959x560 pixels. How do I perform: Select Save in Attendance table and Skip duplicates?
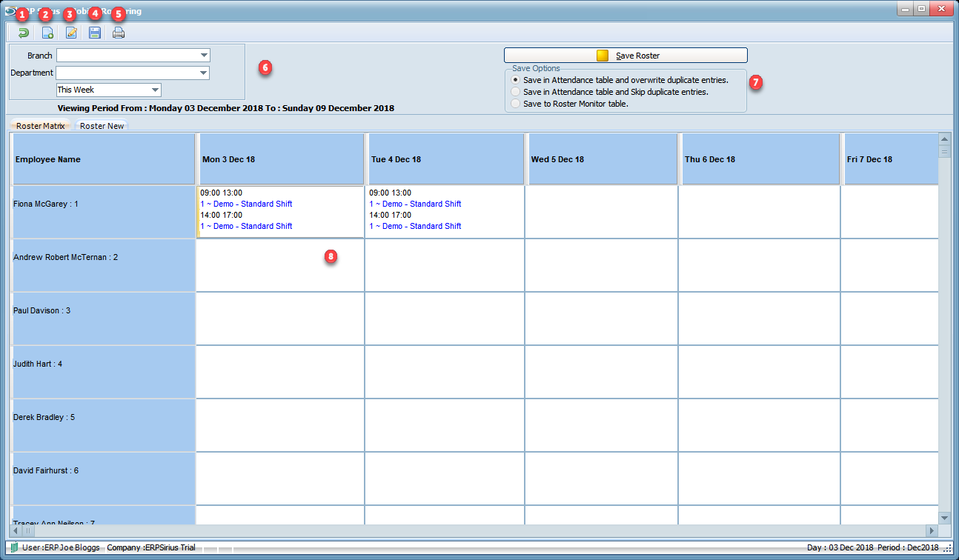point(610,92)
